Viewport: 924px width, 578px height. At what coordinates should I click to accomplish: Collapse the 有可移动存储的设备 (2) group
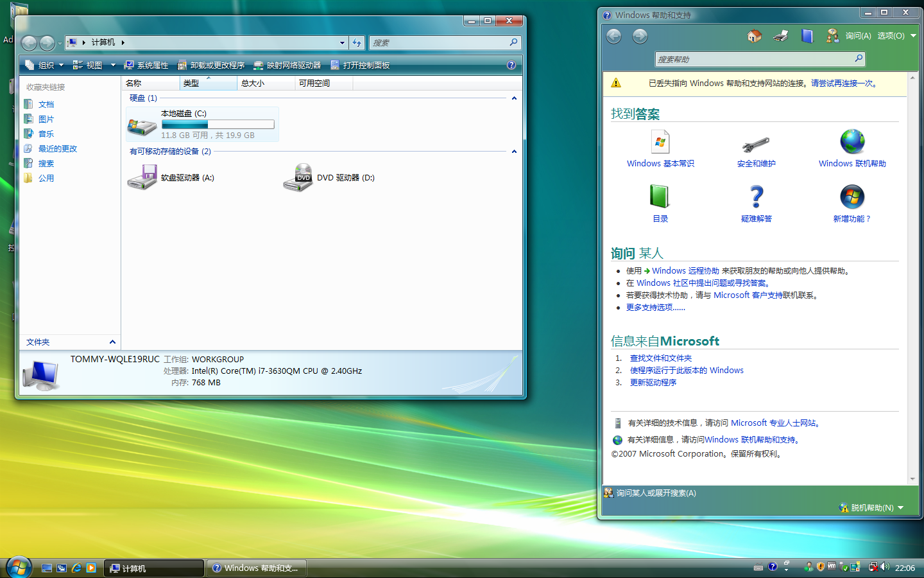514,152
